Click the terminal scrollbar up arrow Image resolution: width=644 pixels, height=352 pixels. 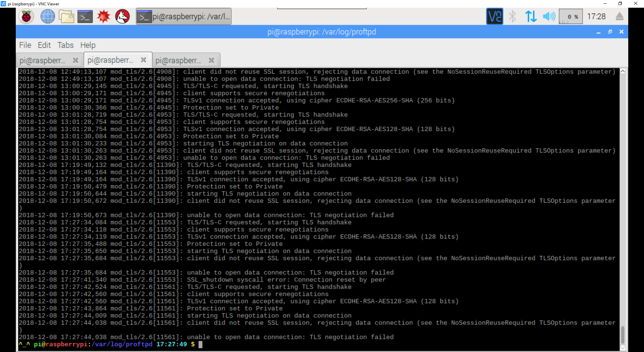click(x=623, y=71)
